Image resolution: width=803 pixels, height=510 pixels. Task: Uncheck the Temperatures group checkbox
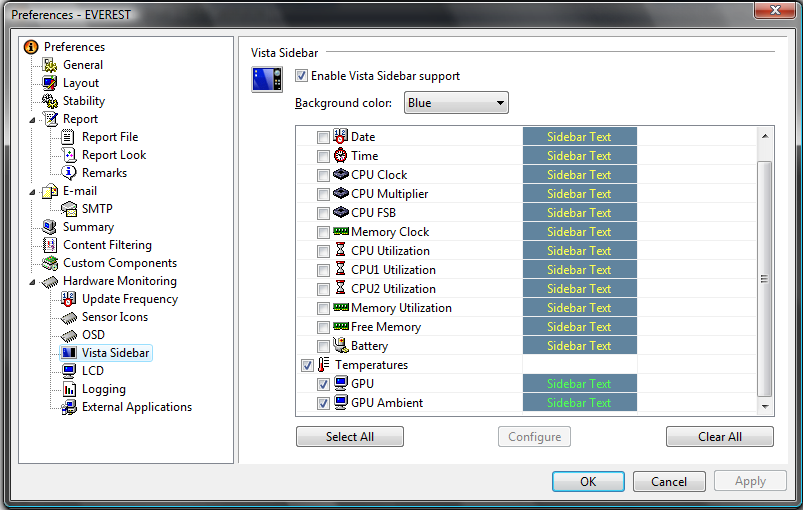[307, 366]
